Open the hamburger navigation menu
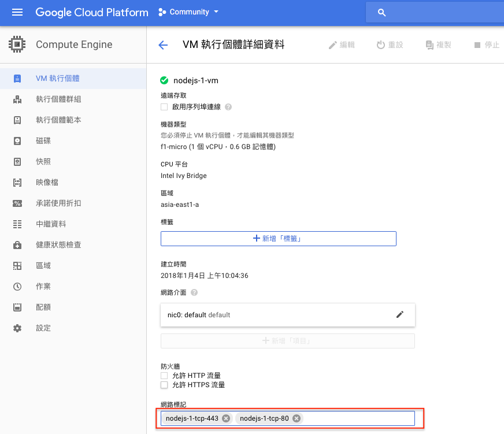This screenshot has width=504, height=434. [17, 12]
